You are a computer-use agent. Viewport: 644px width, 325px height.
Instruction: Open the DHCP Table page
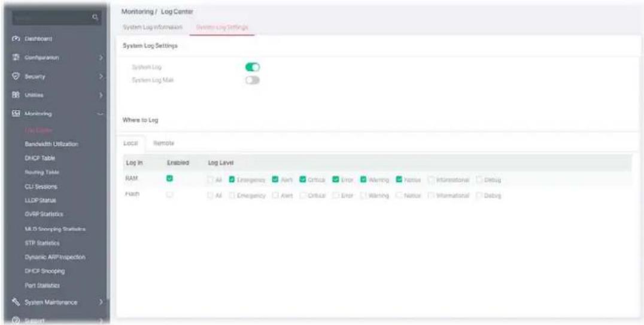[40, 158]
